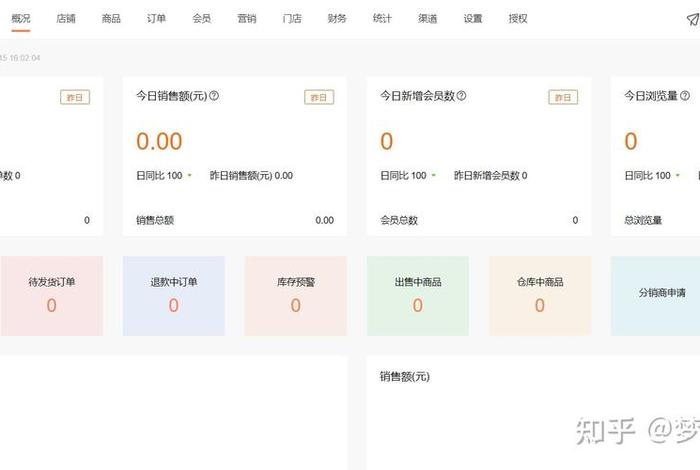The width and height of the screenshot is (700, 470).
Task: Click 日同比 100 in 今日浏览量 card
Action: [x=647, y=176]
